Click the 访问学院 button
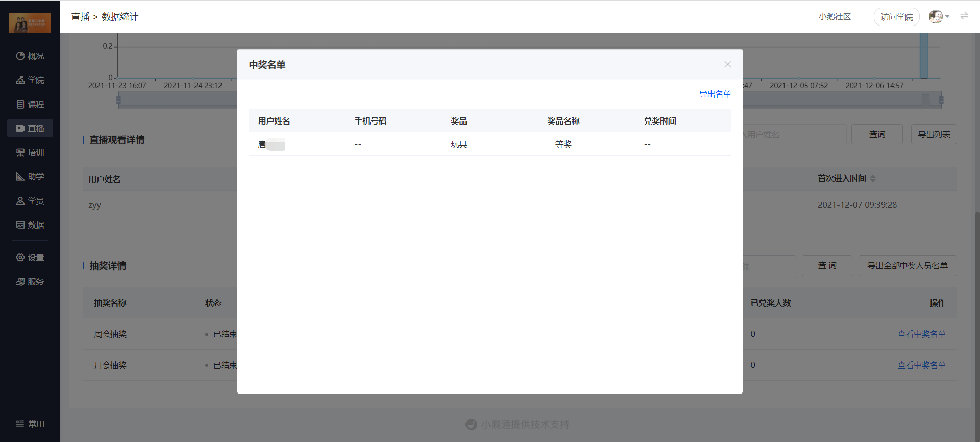Viewport: 980px width, 442px height. click(x=897, y=17)
